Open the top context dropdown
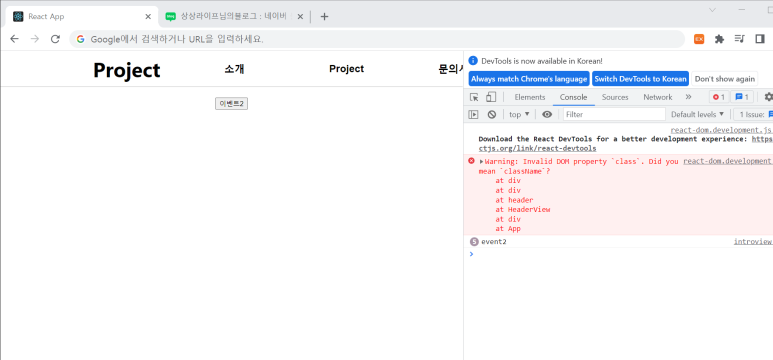Image resolution: width=773 pixels, height=360 pixels. click(519, 114)
